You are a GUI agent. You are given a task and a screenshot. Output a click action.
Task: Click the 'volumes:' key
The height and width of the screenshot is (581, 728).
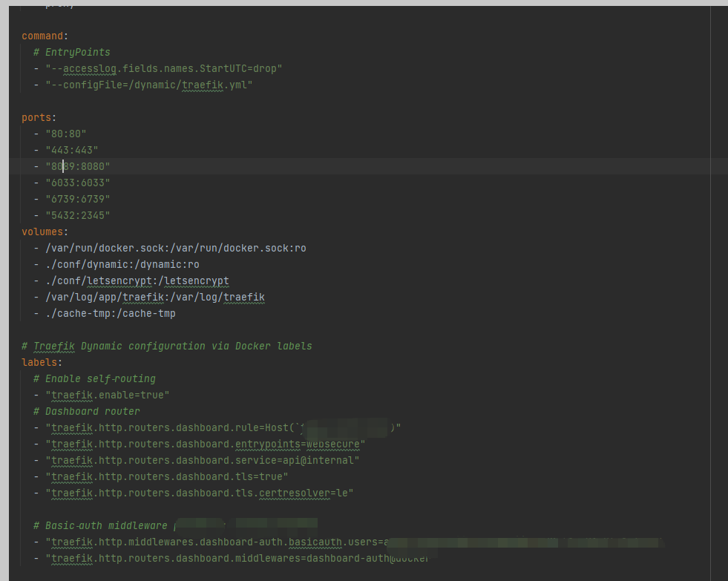point(45,232)
